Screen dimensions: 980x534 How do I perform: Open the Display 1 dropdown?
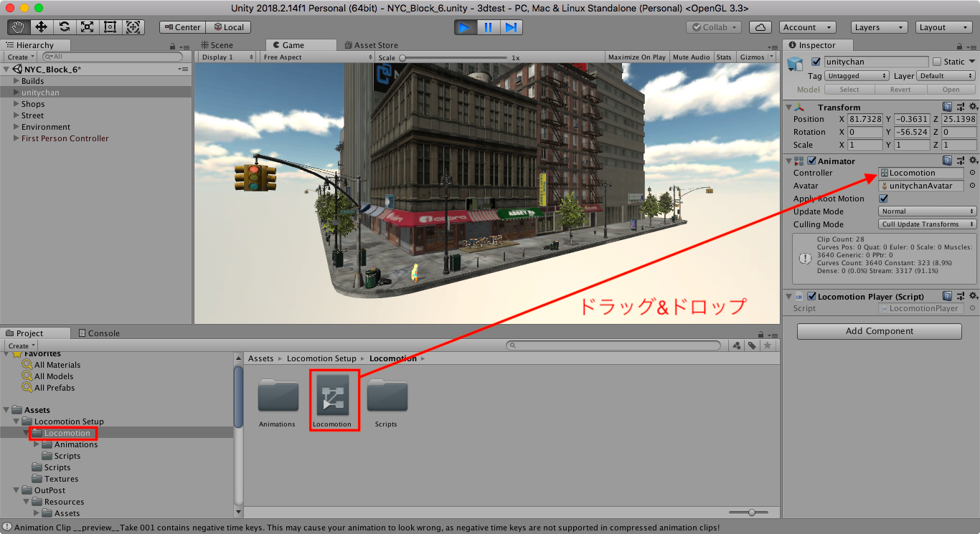(x=227, y=57)
